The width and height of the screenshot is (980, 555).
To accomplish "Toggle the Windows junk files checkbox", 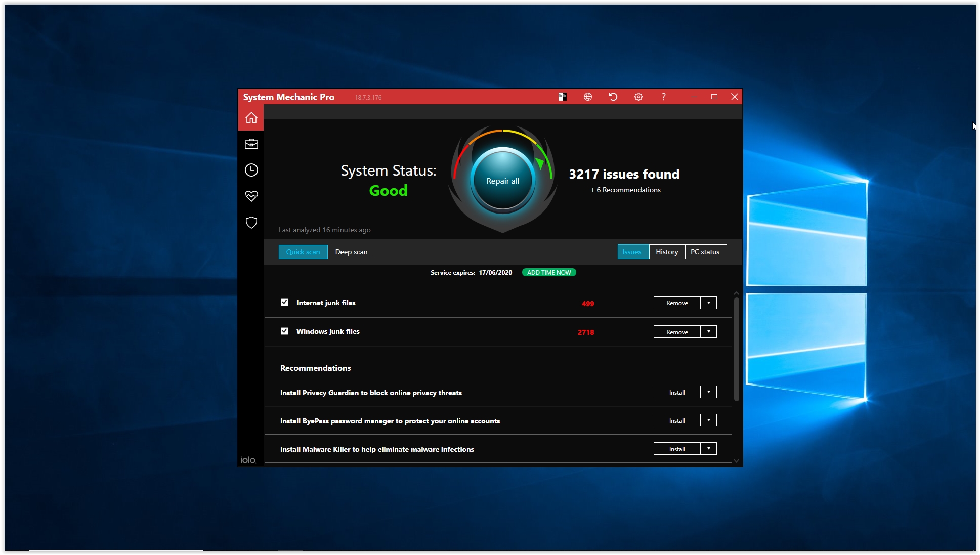I will click(284, 331).
